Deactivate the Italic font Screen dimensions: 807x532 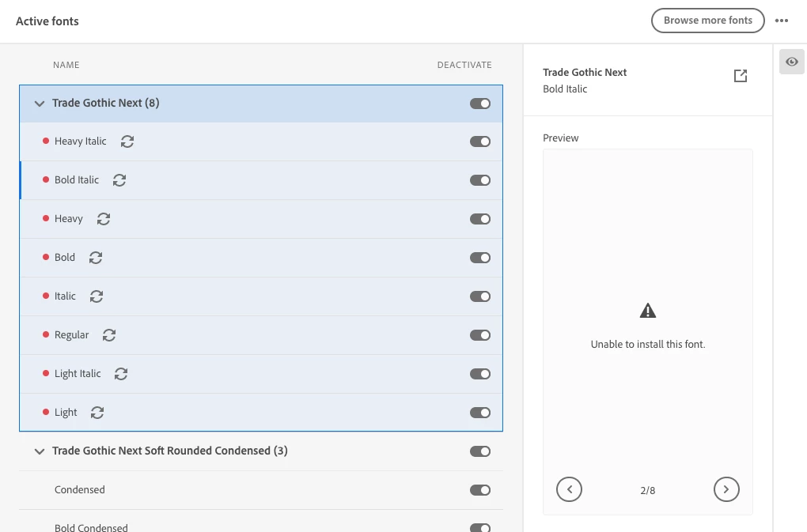tap(479, 296)
